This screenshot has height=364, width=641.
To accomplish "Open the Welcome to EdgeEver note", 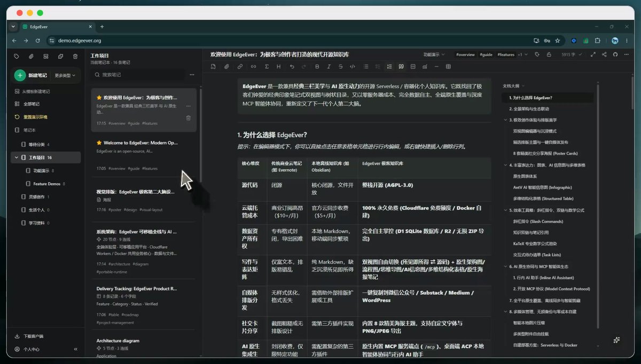I will pyautogui.click(x=143, y=155).
